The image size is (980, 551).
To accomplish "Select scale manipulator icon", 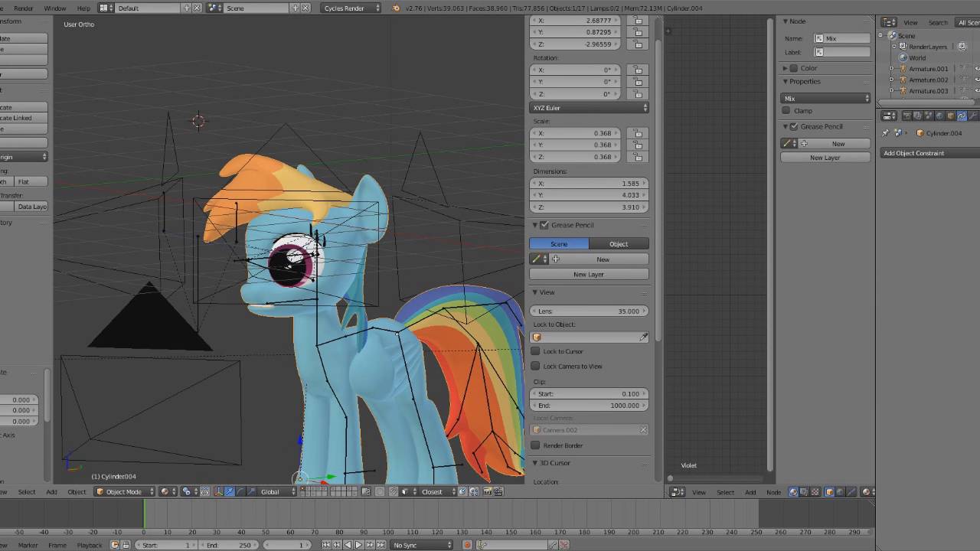I will pos(252,491).
